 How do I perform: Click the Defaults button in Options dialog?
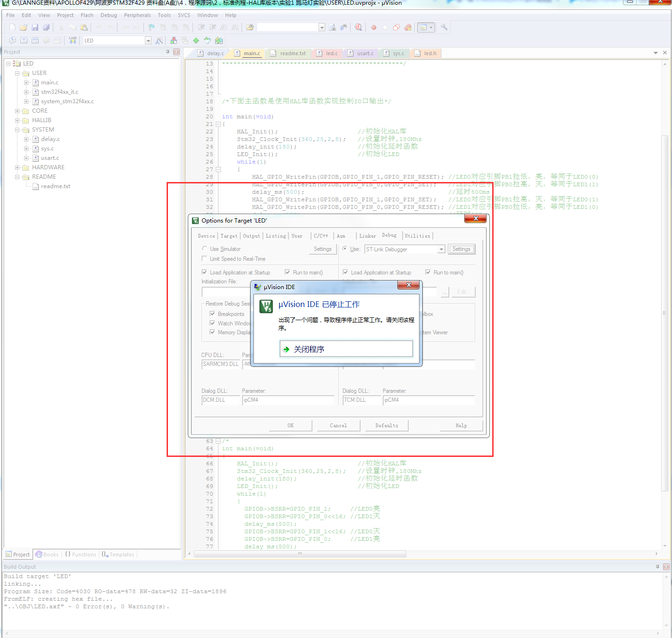click(386, 425)
